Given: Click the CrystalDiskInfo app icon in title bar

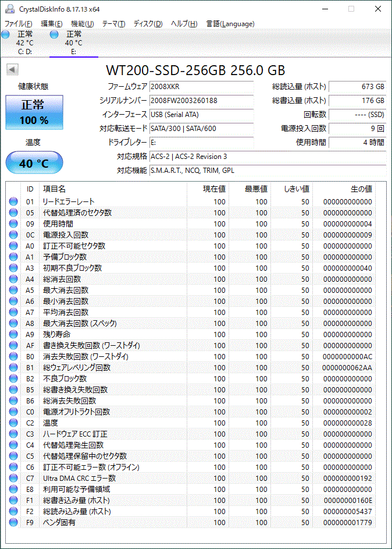Looking at the screenshot, I should 10,9.
